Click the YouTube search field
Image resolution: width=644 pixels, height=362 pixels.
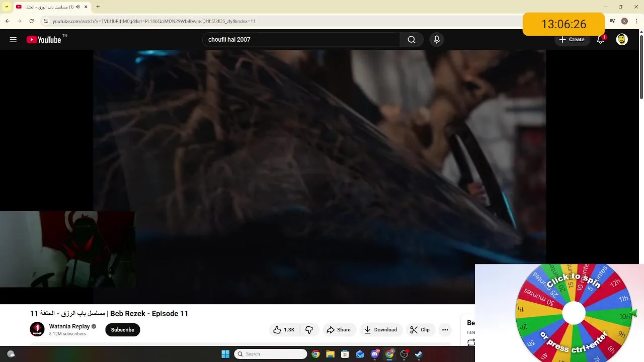[301, 40]
